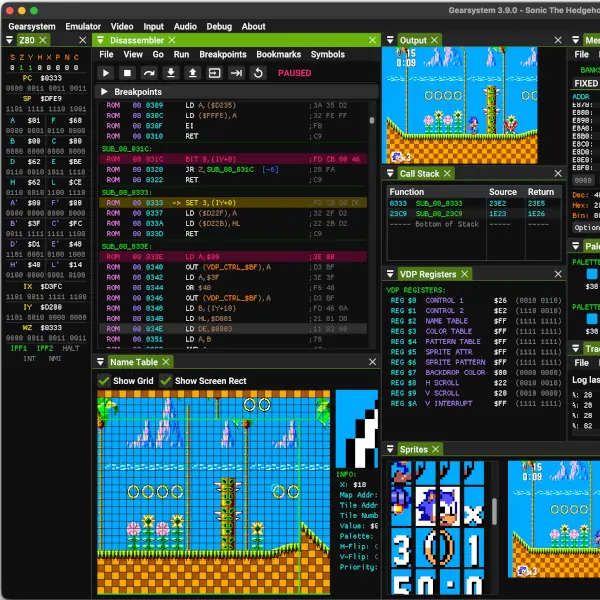The height and width of the screenshot is (600, 600).
Task: Click the Run to Cursor arrow-bar icon
Action: [x=236, y=73]
